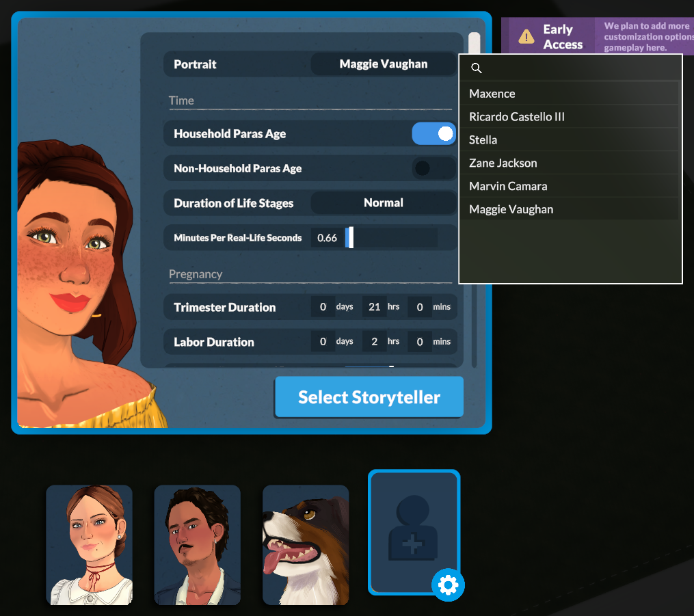Click the blue gear settings icon
Image resolution: width=694 pixels, height=616 pixels.
[x=448, y=585]
